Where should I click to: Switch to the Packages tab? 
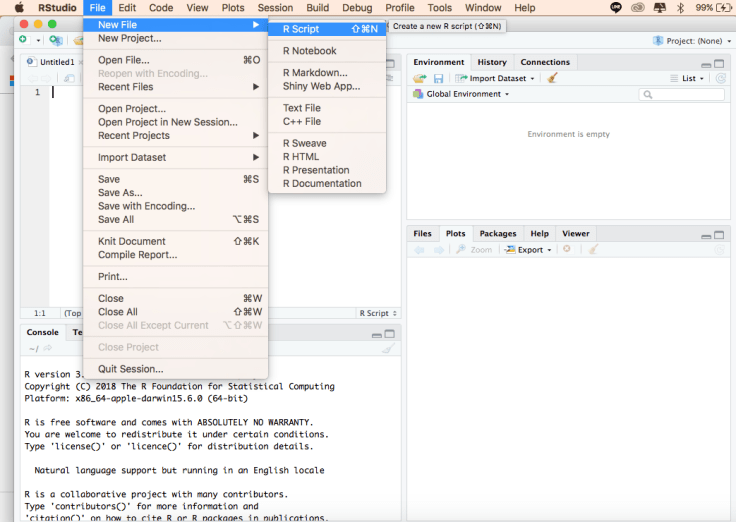(x=498, y=233)
